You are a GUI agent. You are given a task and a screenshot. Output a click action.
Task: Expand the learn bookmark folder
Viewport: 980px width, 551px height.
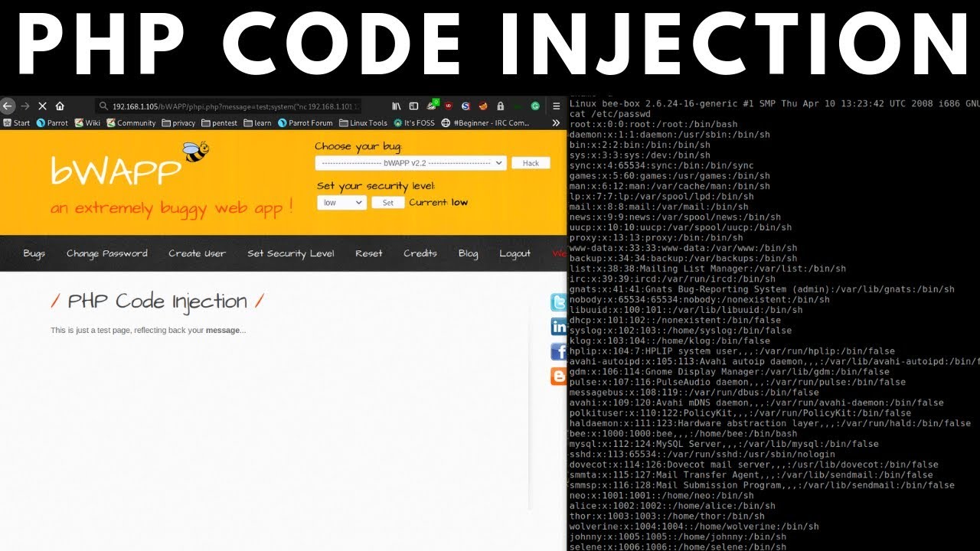click(x=257, y=122)
